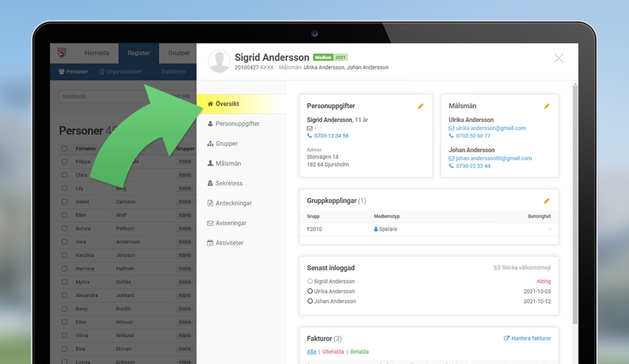Select Ulrika Andersson radio under Senast inloggad

tap(310, 292)
